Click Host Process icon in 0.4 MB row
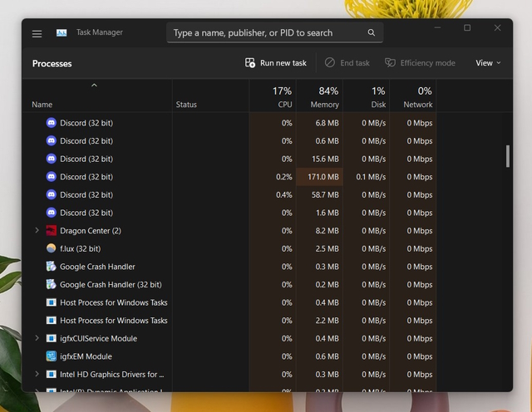The height and width of the screenshot is (412, 532). [x=52, y=302]
